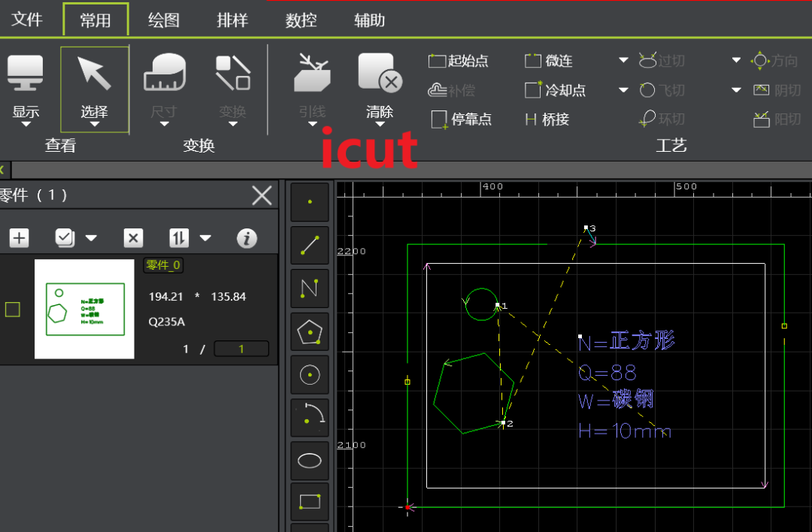Click the N=正方形 text in canvas
The width and height of the screenshot is (812, 532).
click(626, 342)
